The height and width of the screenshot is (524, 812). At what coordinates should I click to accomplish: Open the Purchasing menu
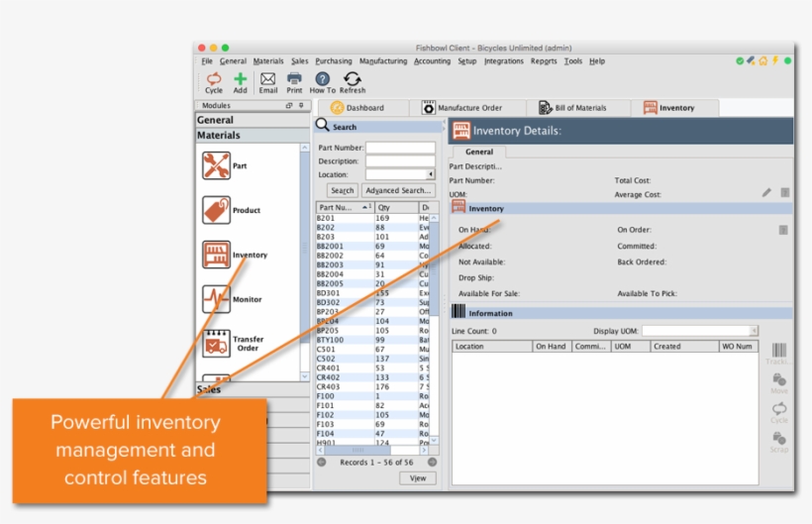click(x=334, y=61)
